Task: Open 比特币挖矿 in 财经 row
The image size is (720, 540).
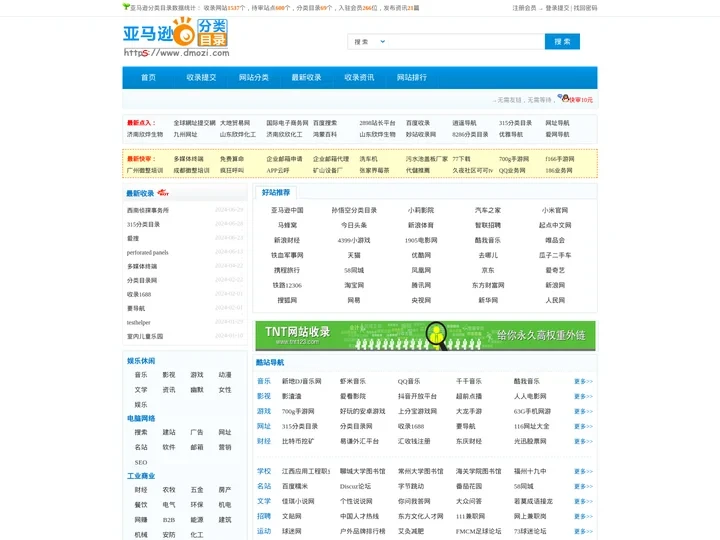Action: click(298, 441)
